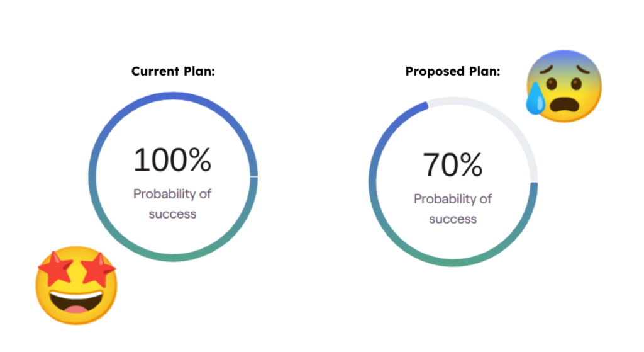The image size is (644, 352).
Task: Click "Probability of success" under 100%
Action: 172,203
